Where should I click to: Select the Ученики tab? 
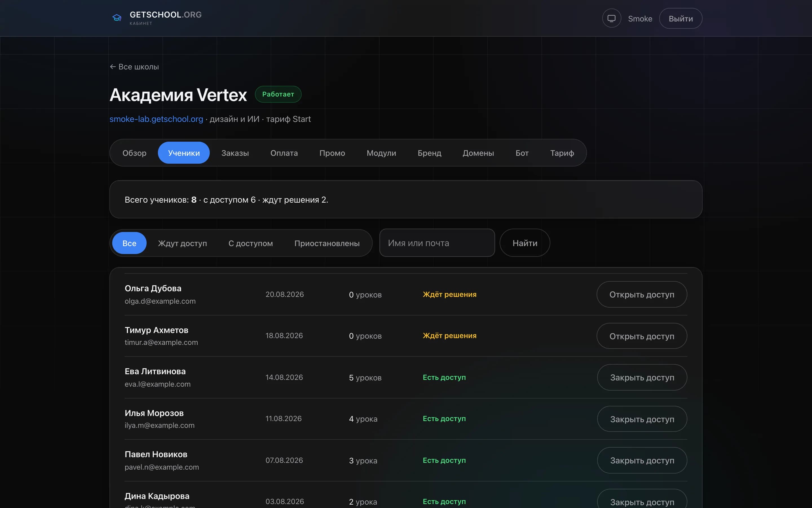tap(184, 153)
